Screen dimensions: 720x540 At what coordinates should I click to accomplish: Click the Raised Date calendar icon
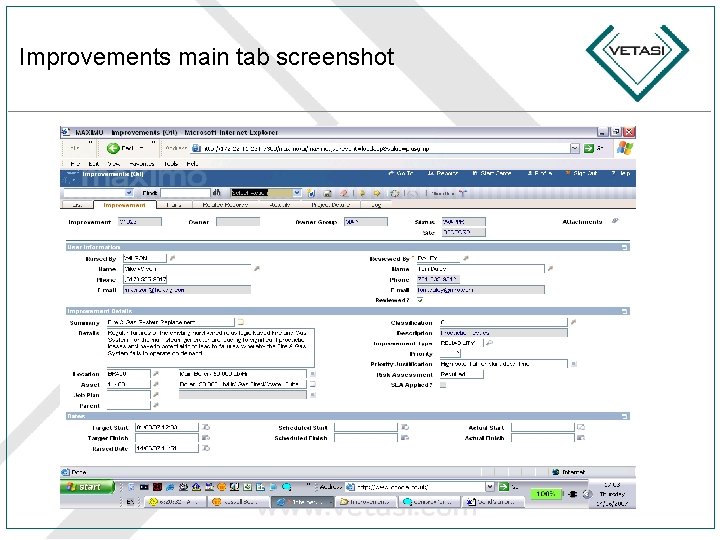(206, 448)
